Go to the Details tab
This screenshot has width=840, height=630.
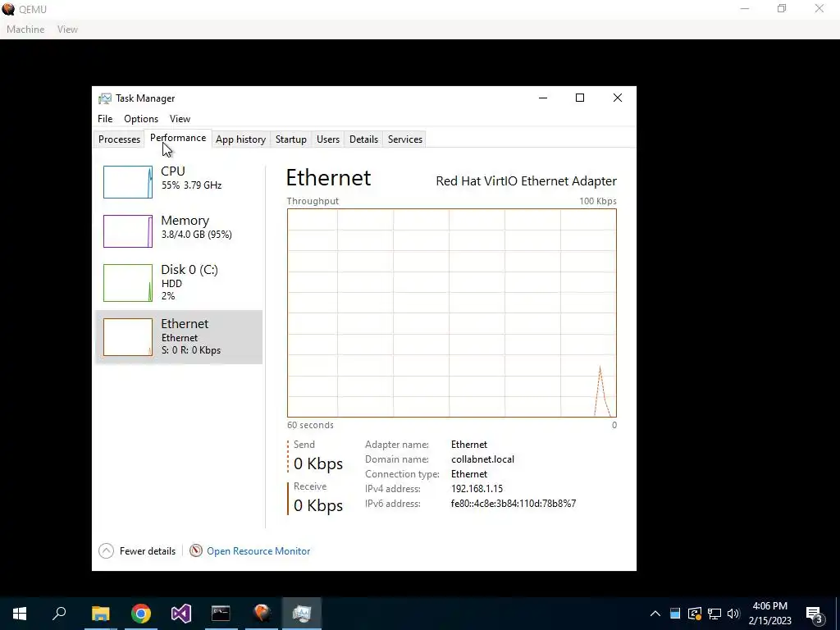point(363,139)
